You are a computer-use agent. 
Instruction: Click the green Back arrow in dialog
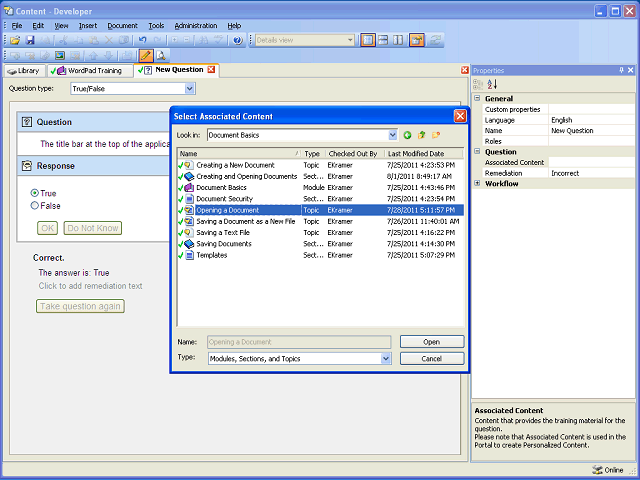click(407, 135)
